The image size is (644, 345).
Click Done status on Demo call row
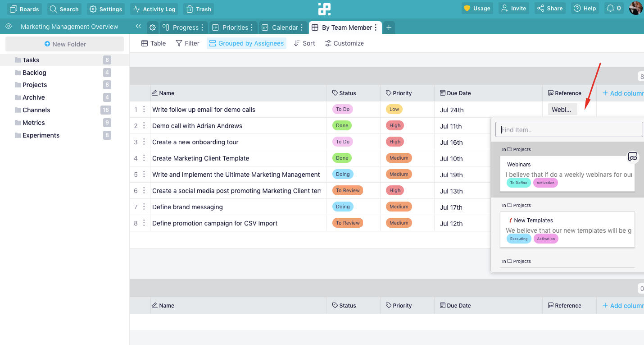pyautogui.click(x=342, y=125)
